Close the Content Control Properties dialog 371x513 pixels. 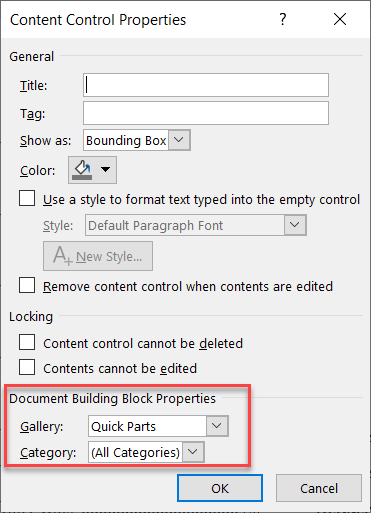pos(340,19)
